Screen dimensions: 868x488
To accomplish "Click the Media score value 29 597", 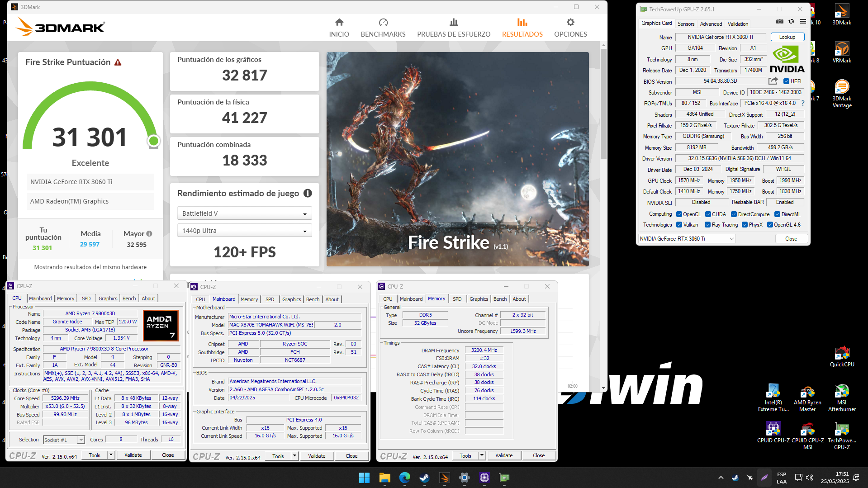I will [x=90, y=244].
